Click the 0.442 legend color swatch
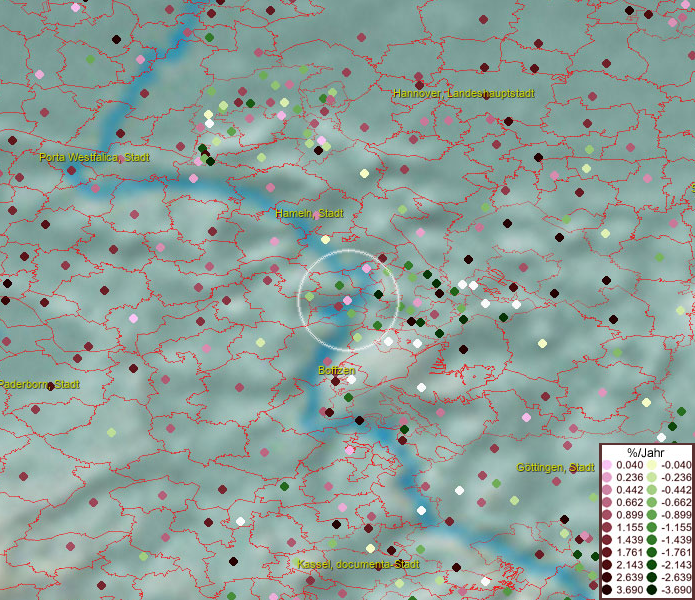 point(607,490)
